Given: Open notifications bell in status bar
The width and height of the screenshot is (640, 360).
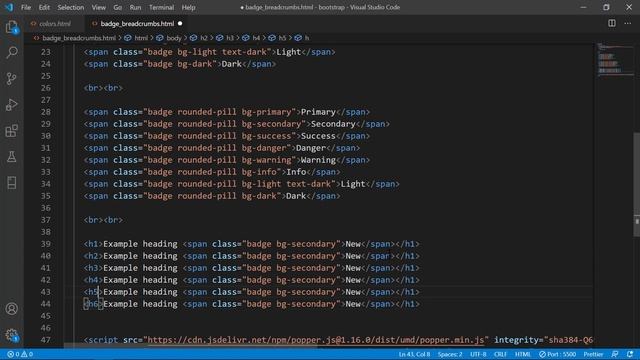Looking at the screenshot, I should (x=630, y=354).
